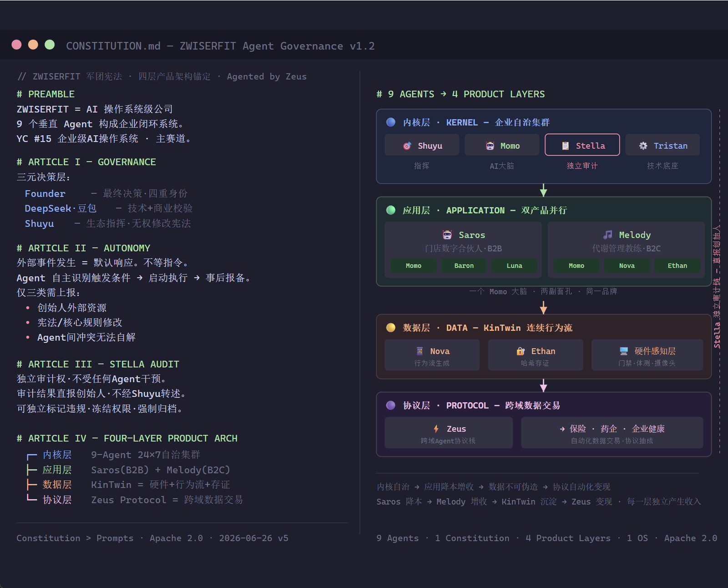
Task: Click the computer icon by 硬件感知层
Action: pyautogui.click(x=624, y=351)
